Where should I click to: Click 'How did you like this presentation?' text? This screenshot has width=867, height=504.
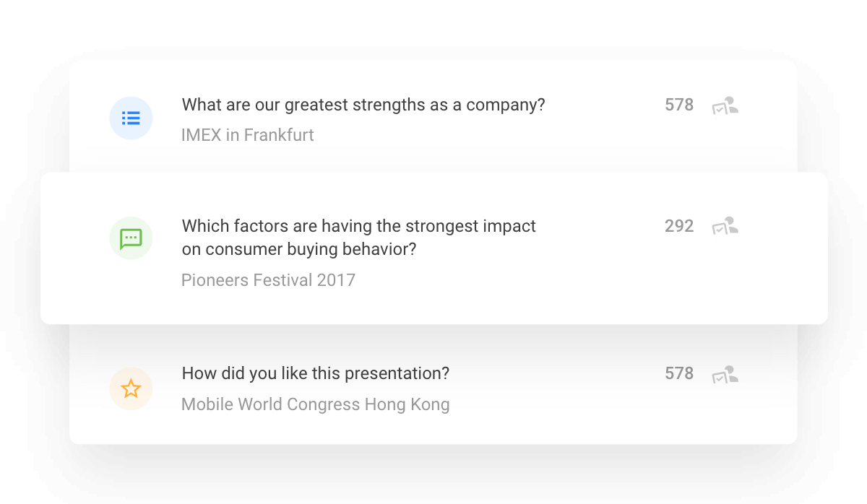point(314,373)
